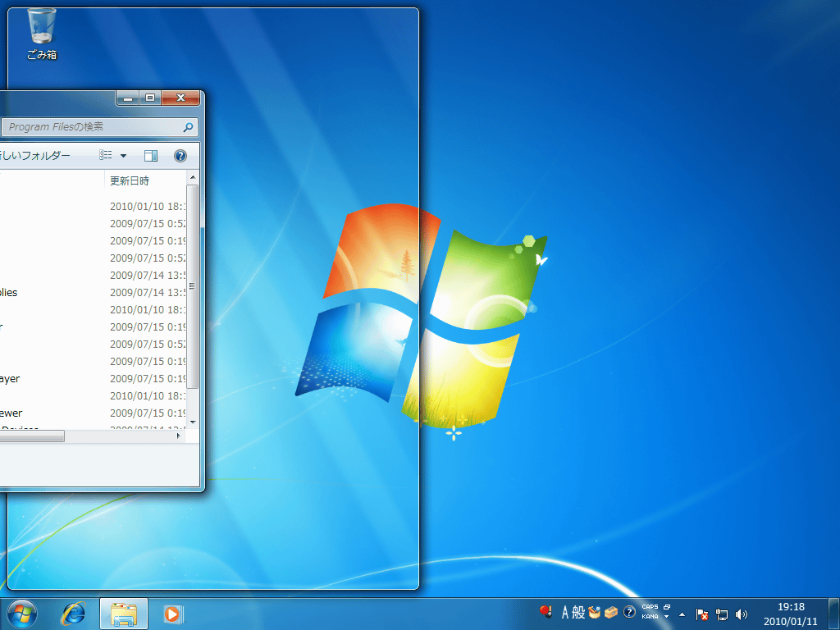This screenshot has height=630, width=840.
Task: Open the ごみ箱 recycle bin icon
Action: 42,34
